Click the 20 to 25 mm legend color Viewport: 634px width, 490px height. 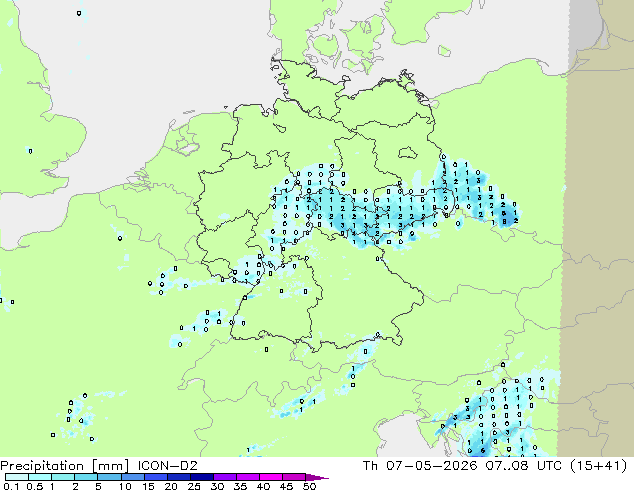point(178,477)
